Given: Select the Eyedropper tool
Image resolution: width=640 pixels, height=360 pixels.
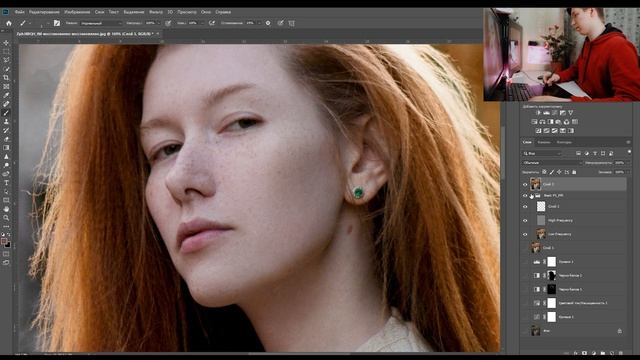Looking at the screenshot, I should [x=6, y=95].
